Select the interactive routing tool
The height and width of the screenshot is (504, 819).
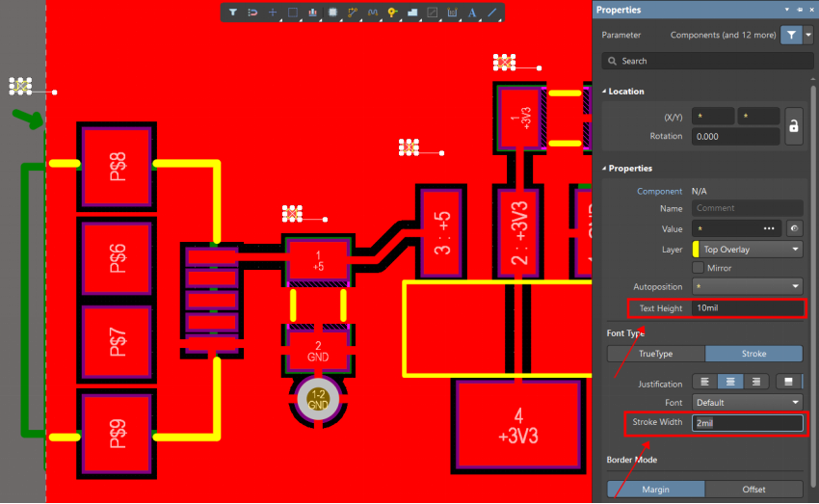[353, 13]
